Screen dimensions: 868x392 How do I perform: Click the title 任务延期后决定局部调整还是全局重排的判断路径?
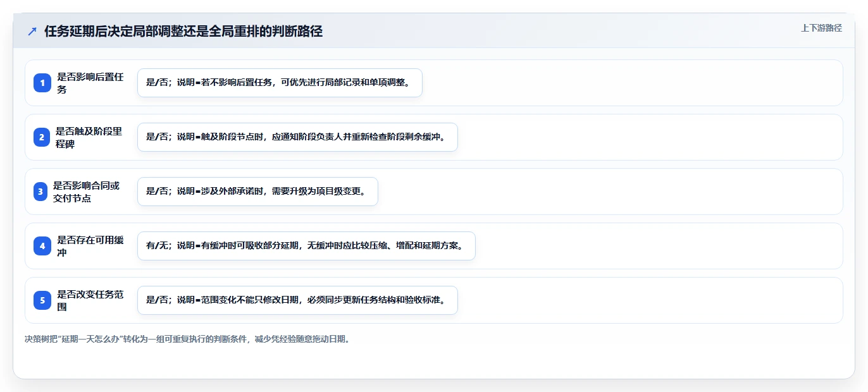coord(183,32)
